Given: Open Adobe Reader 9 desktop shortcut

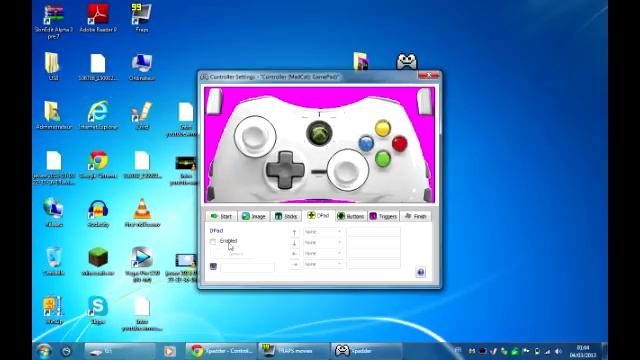Looking at the screenshot, I should [98, 18].
